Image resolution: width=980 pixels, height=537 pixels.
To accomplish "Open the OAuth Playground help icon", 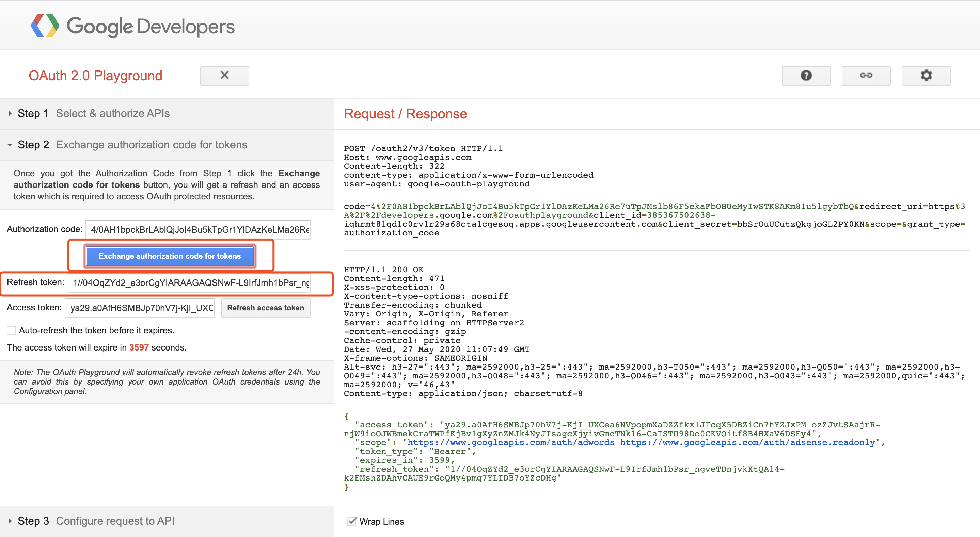I will tap(806, 76).
